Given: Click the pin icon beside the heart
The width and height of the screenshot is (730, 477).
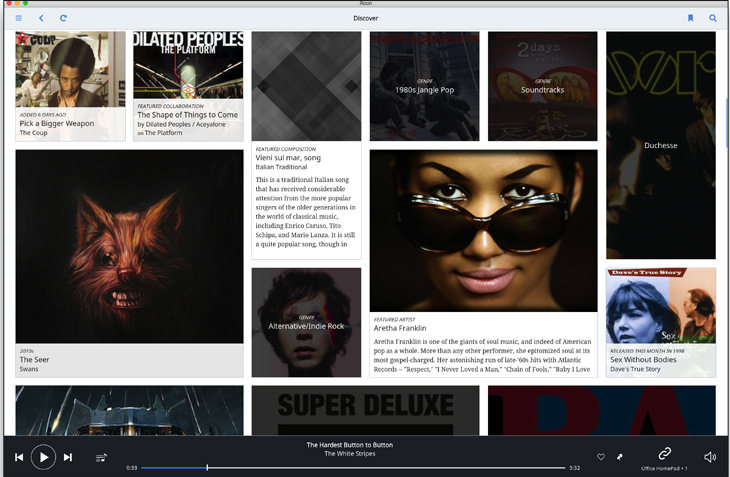Looking at the screenshot, I should (620, 457).
